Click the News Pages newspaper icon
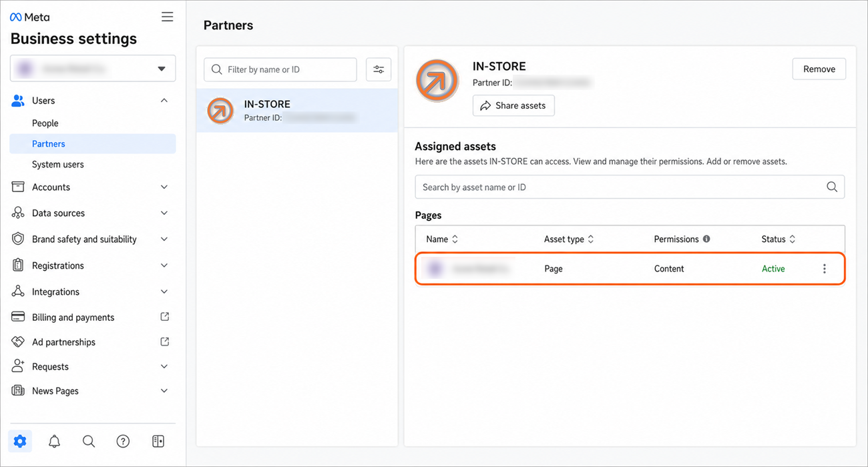868x467 pixels. [x=18, y=390]
